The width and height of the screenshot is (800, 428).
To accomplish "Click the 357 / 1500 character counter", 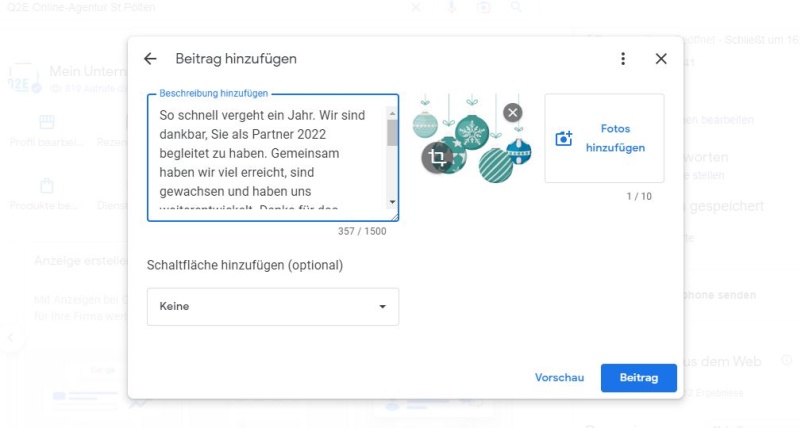I will click(x=362, y=231).
